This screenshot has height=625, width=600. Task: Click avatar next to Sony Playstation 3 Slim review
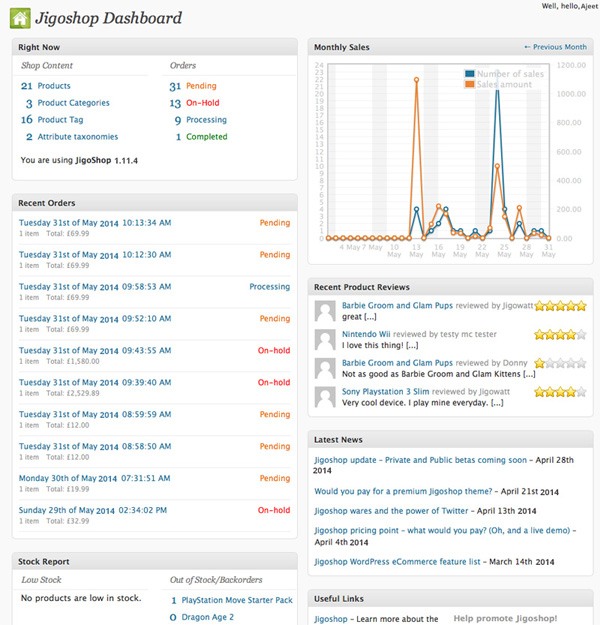click(x=324, y=396)
